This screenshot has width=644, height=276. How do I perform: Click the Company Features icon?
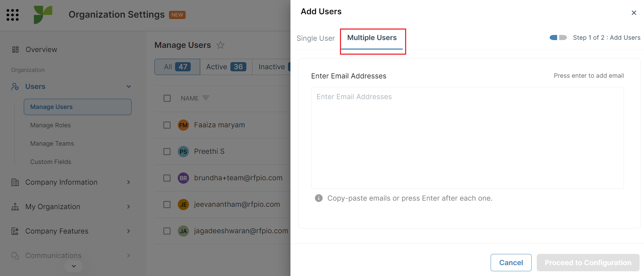pos(15,231)
